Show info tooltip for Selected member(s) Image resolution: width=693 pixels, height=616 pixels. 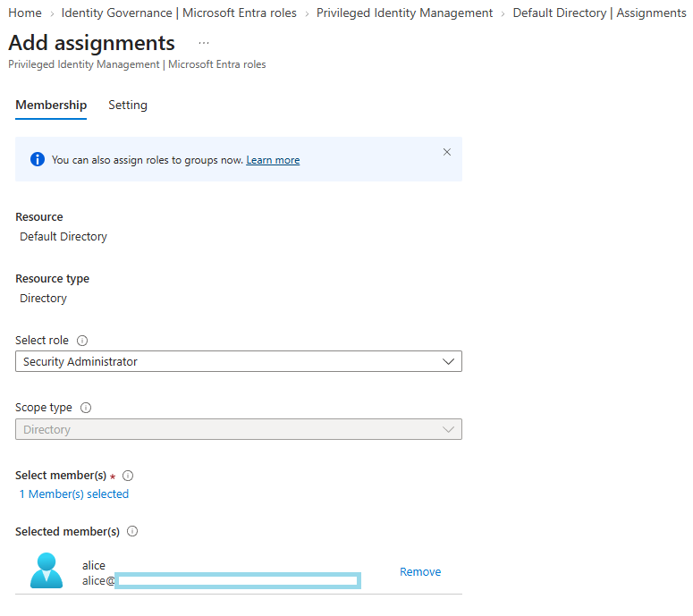click(x=132, y=531)
